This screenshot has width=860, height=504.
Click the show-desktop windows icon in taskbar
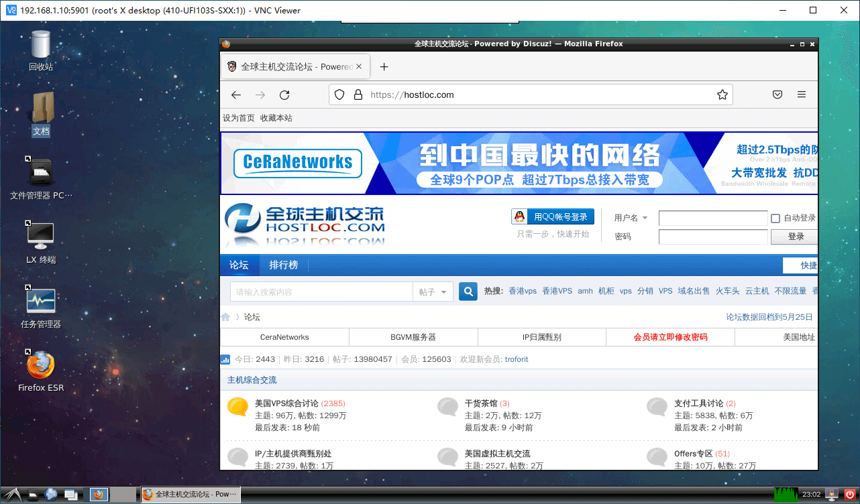70,495
